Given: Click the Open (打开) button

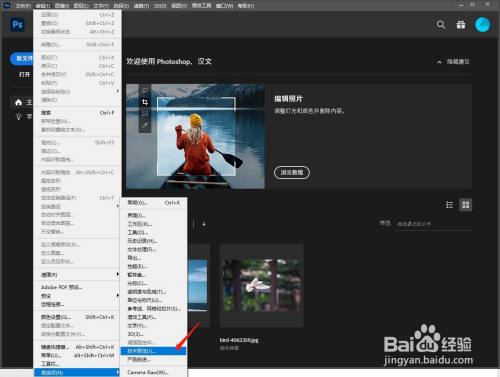Looking at the screenshot, I should 24,74.
